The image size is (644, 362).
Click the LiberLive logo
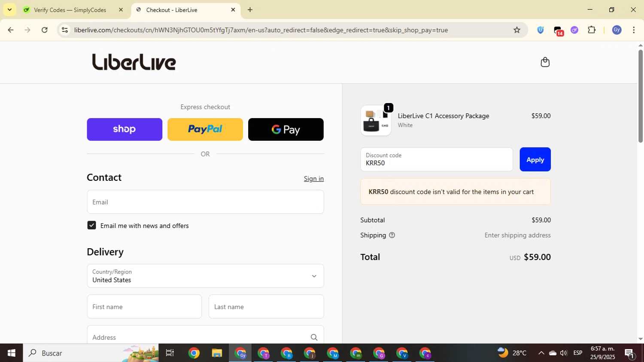tap(134, 62)
